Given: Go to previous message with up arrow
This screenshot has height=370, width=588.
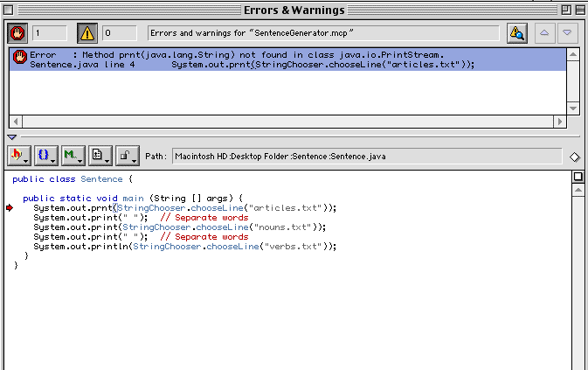Looking at the screenshot, I should [x=544, y=33].
